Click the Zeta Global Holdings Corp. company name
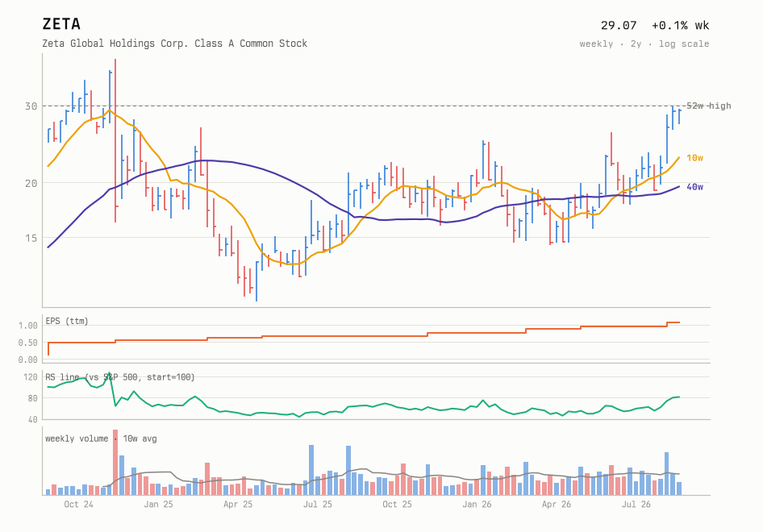763x532 pixels. click(175, 44)
